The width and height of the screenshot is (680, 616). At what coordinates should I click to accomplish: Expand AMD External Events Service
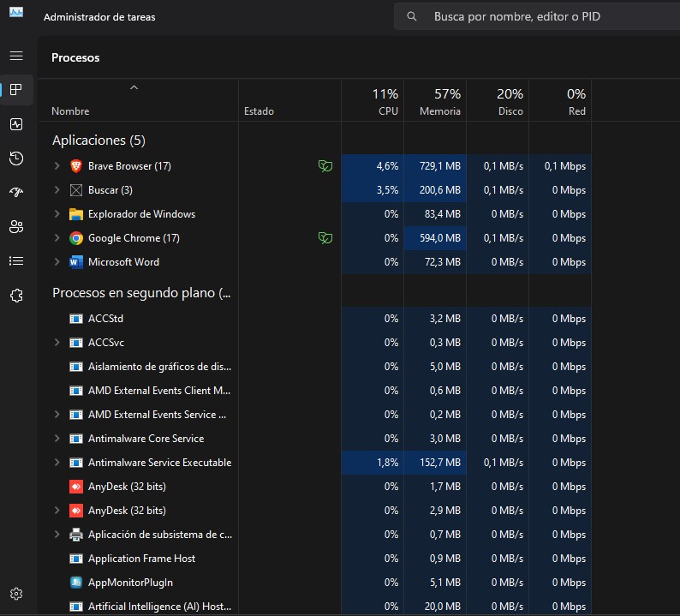pos(57,415)
